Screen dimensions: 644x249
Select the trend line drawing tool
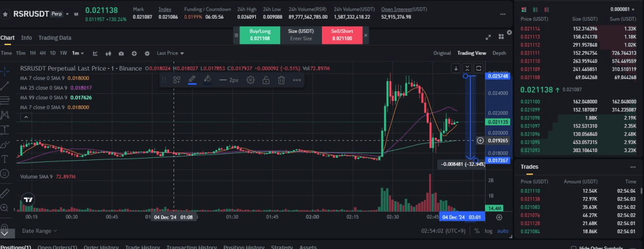pyautogui.click(x=5, y=86)
